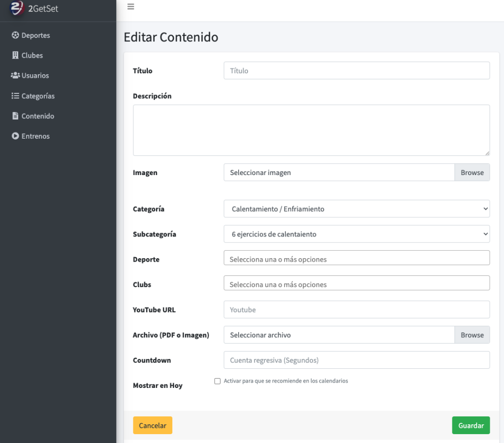Click the Deportes soccer ball icon

(x=15, y=35)
